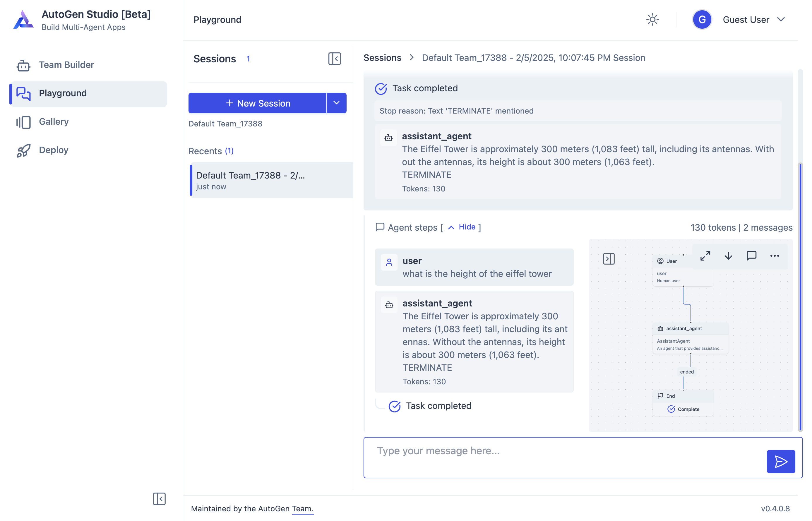Click Sessions in the breadcrumb
The image size is (812, 521).
[383, 57]
